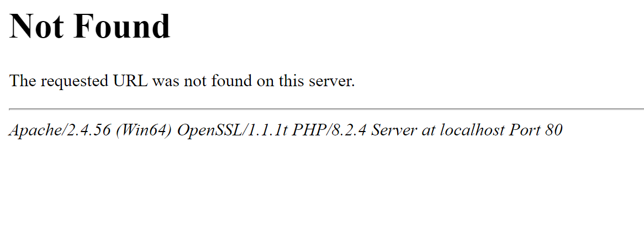Click the horizontal divider line

click(326, 109)
